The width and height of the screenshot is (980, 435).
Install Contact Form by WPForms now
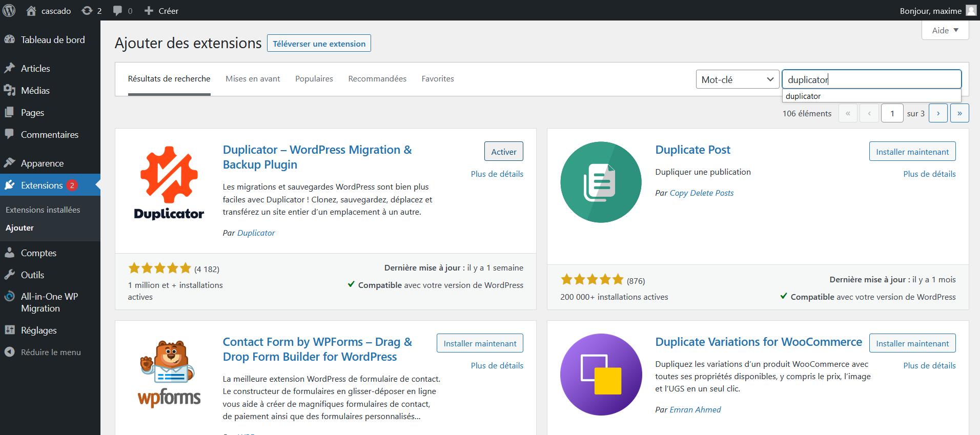[x=480, y=343]
